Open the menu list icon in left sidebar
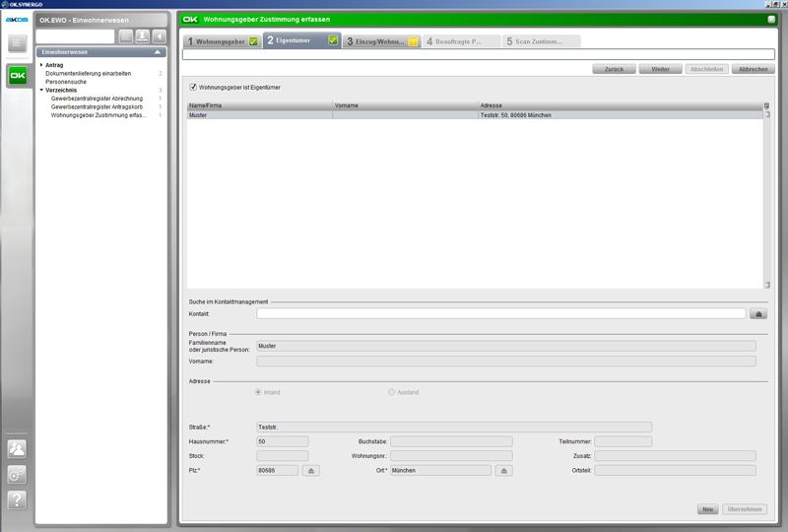 (18, 43)
